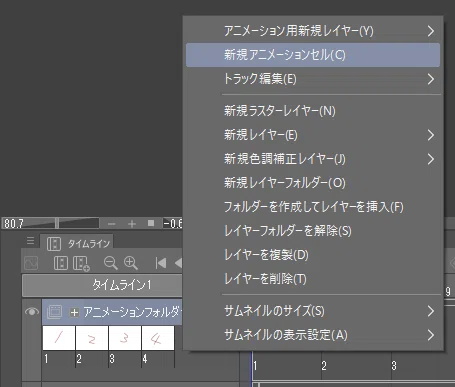
Task: Select the アニメーションフォルダー track name
Action: click(133, 312)
